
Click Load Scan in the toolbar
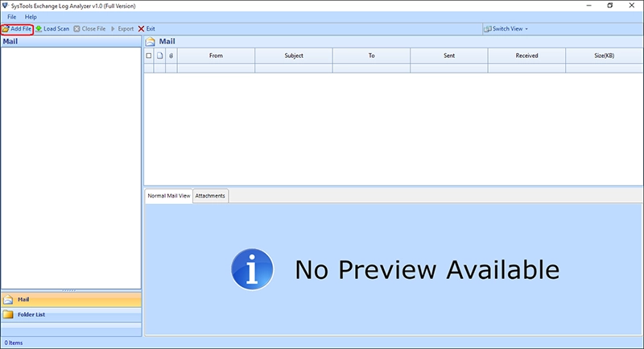coord(52,29)
